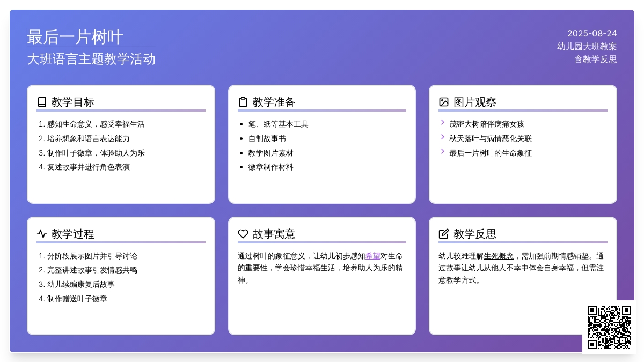Screen dimensions: 644x362
Task: Select the item 感知生命意义，感受幸福生活
Action: pyautogui.click(x=96, y=124)
